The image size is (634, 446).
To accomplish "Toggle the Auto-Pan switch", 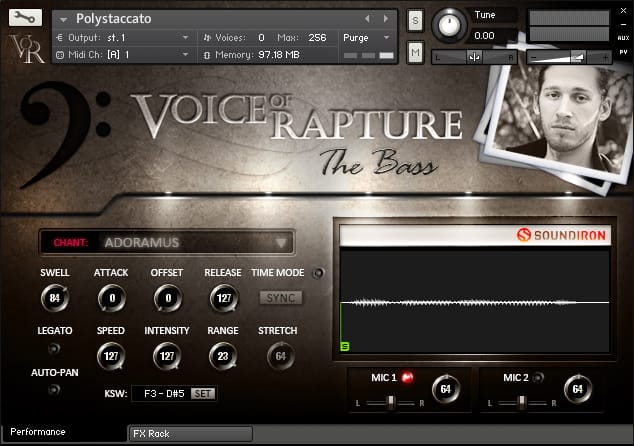I will click(x=54, y=389).
